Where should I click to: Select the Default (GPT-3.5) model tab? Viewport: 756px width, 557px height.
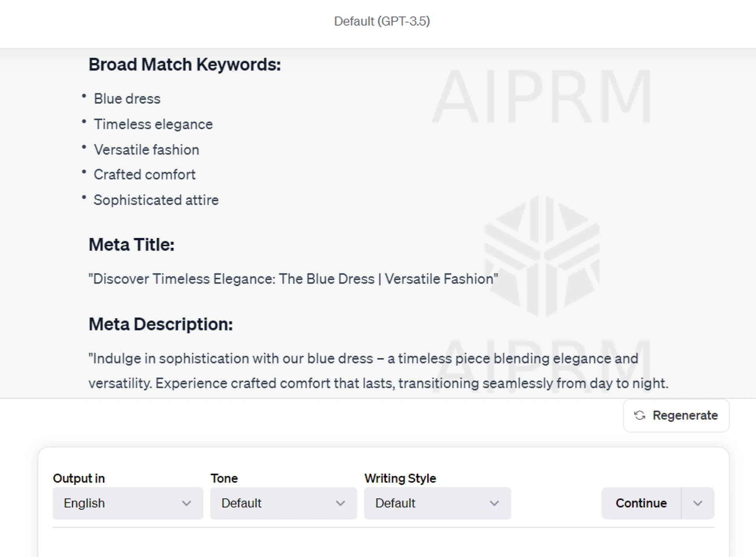point(382,21)
